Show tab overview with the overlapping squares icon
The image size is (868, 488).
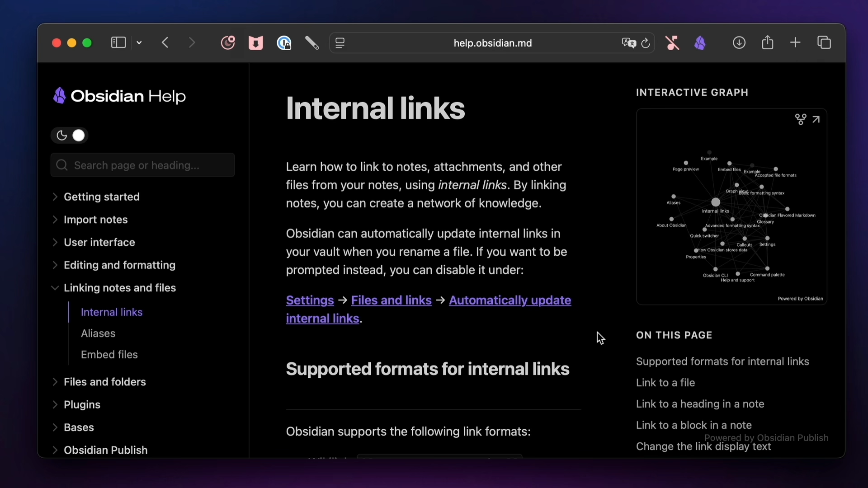pyautogui.click(x=824, y=43)
